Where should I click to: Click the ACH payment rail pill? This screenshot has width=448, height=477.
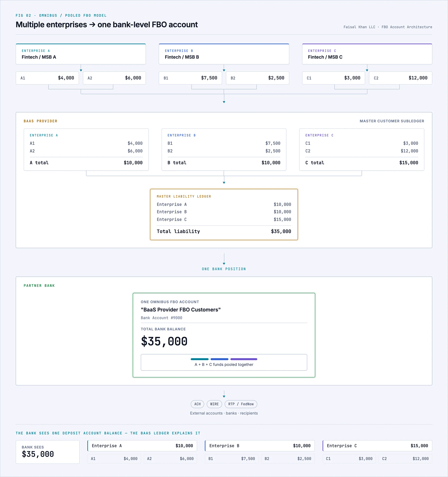click(197, 404)
